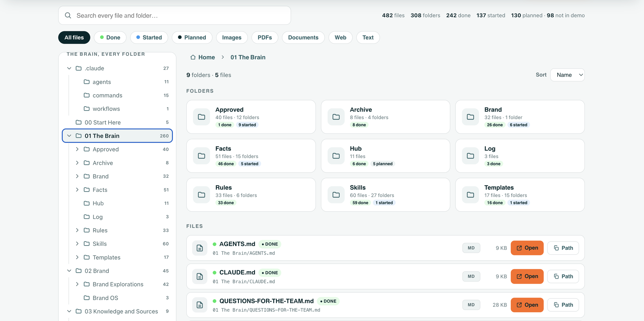
Task: Collapse the 02 Brand tree folder
Action: (x=69, y=271)
